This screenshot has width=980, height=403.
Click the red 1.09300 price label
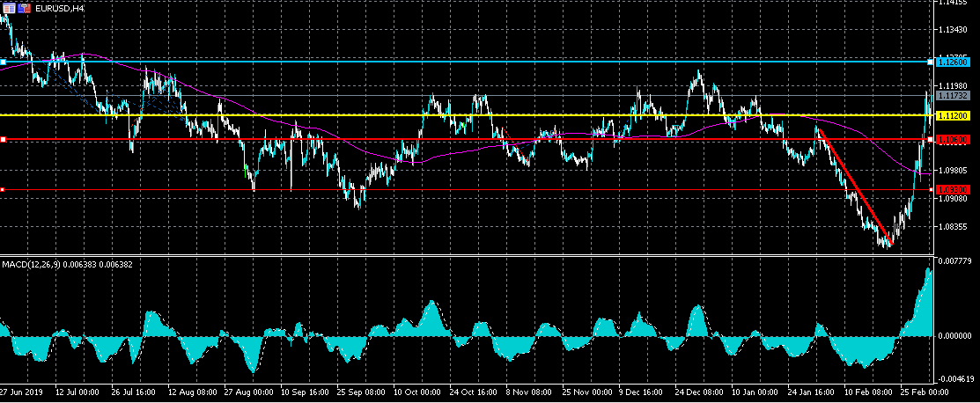(x=954, y=189)
